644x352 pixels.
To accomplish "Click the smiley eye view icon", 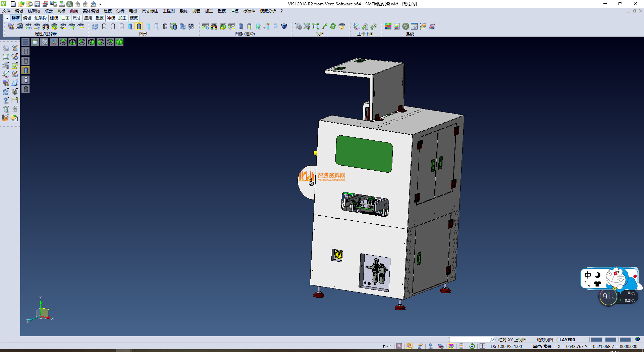I will pos(342,26).
